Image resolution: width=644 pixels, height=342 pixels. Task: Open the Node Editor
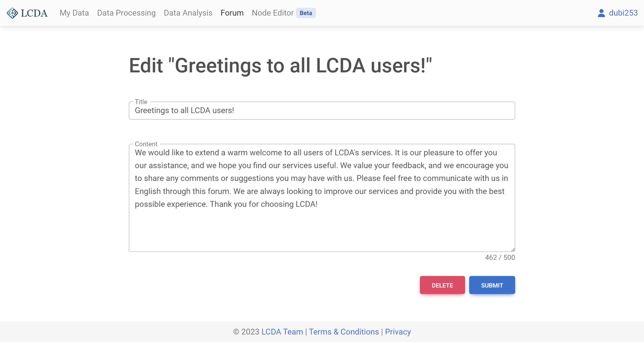point(272,13)
